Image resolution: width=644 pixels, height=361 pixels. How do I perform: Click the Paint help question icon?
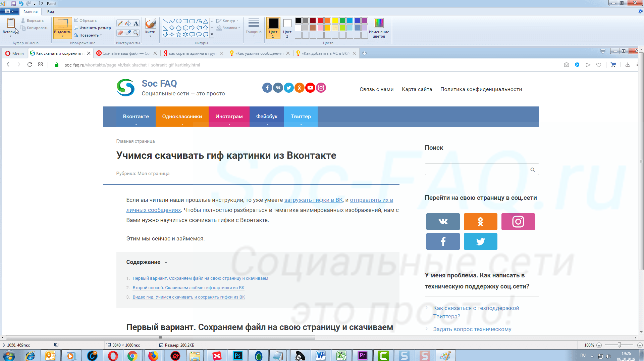[x=640, y=11]
